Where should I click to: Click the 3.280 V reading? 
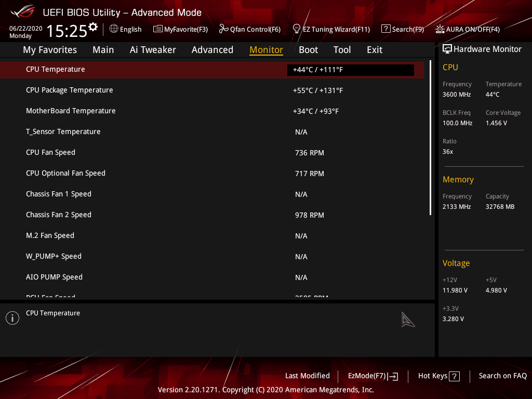click(x=453, y=319)
